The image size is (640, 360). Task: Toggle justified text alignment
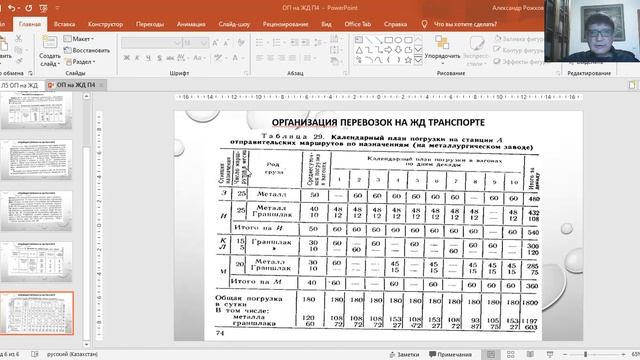(x=292, y=58)
